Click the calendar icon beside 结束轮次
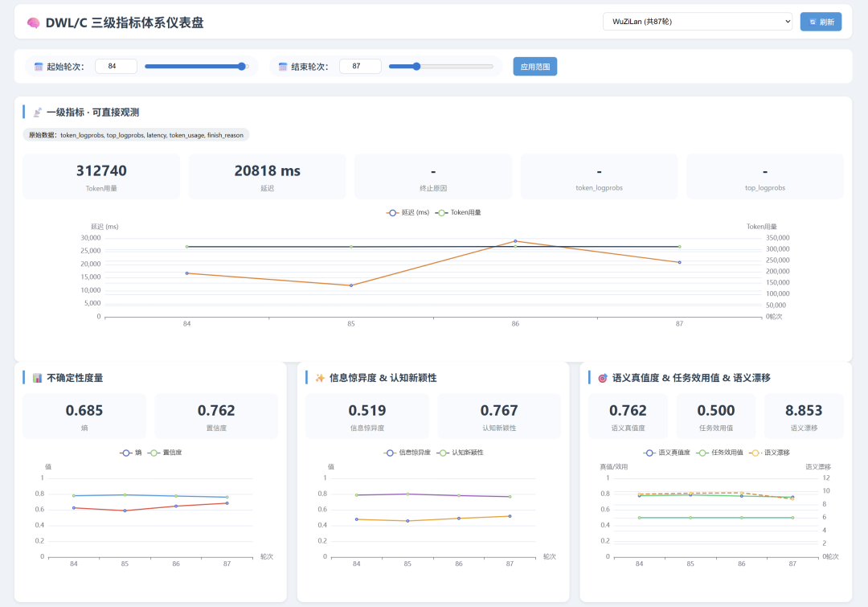 click(283, 67)
